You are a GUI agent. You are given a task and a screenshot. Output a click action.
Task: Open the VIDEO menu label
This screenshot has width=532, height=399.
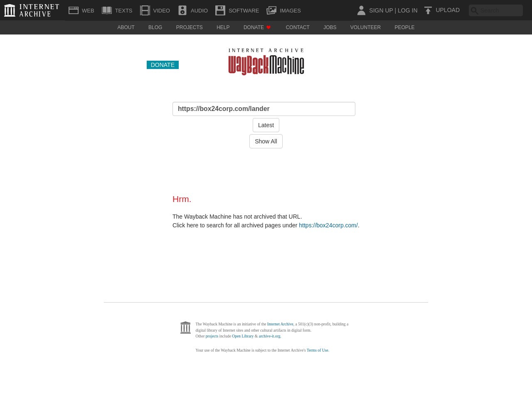pos(161,10)
